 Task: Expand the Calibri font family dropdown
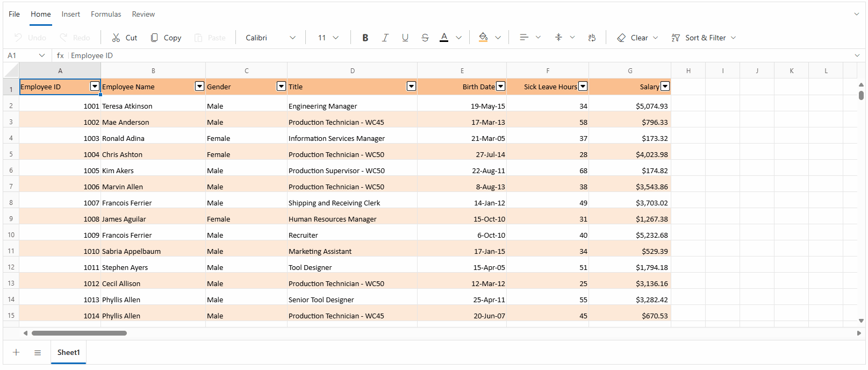coord(292,38)
